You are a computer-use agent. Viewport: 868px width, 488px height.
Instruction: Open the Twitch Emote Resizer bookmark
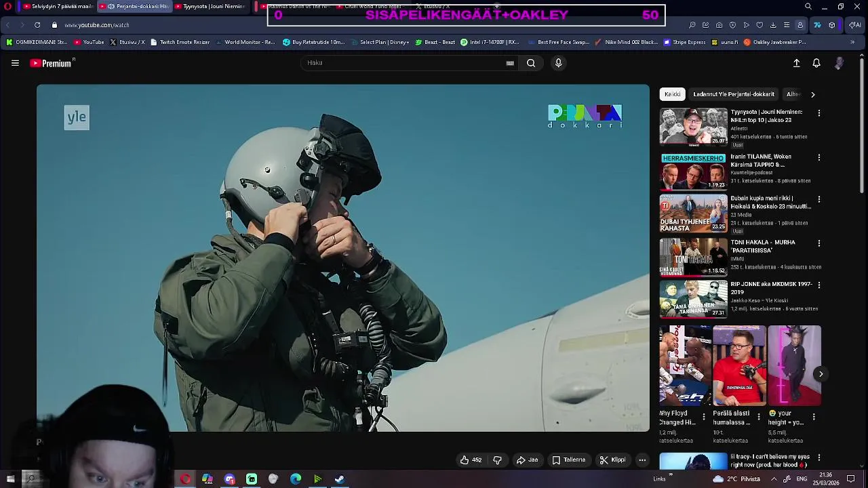180,42
